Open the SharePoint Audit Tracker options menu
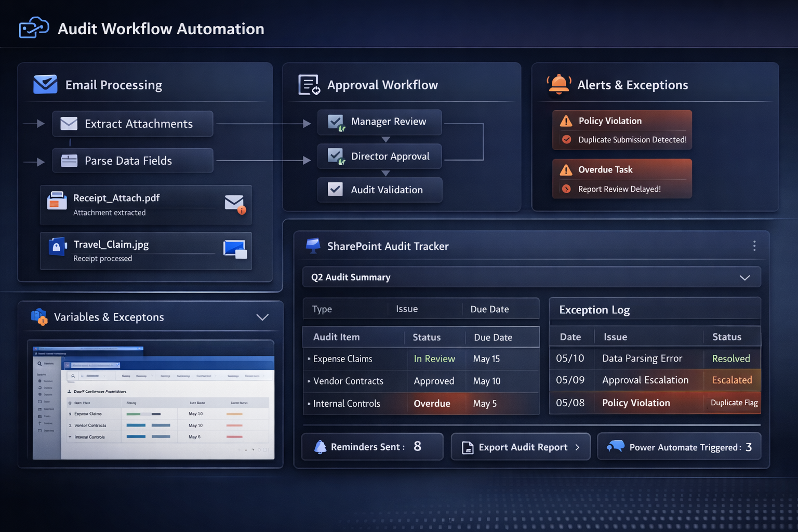The width and height of the screenshot is (798, 532). pos(754,246)
